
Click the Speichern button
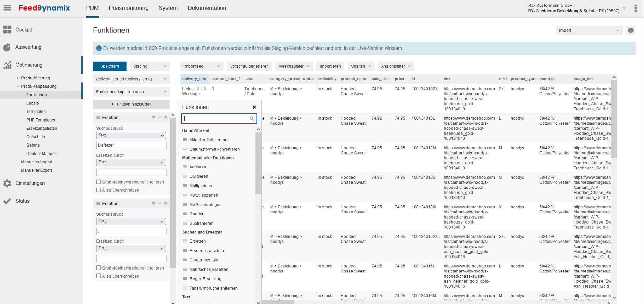[109, 66]
